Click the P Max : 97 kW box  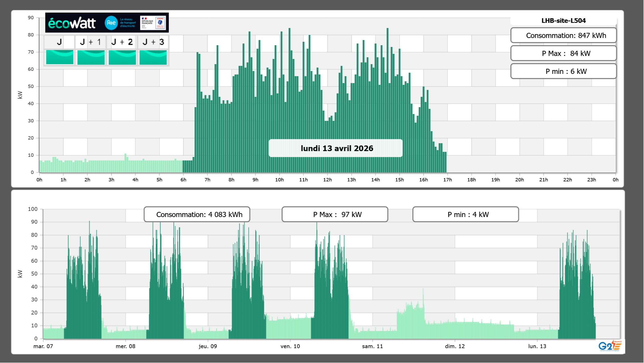[x=335, y=214]
